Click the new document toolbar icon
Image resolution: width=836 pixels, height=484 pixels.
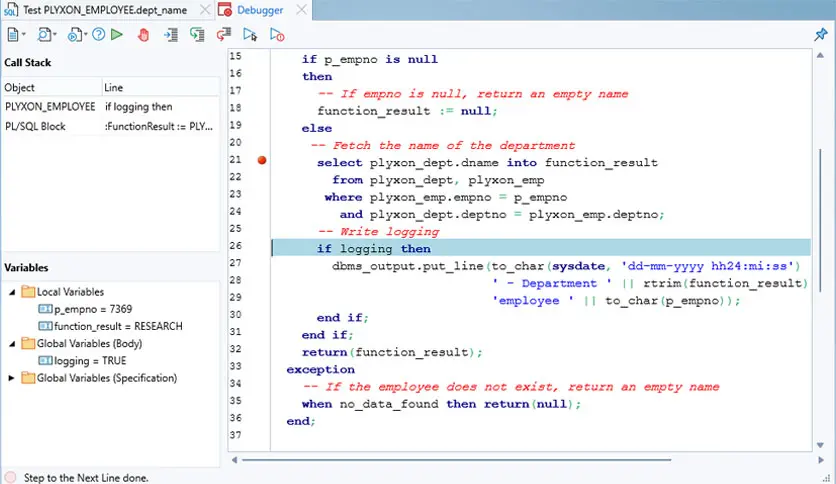click(13, 35)
